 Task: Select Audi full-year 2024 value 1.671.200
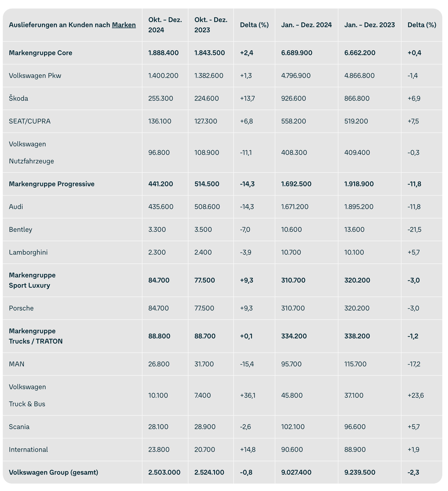[x=295, y=207]
